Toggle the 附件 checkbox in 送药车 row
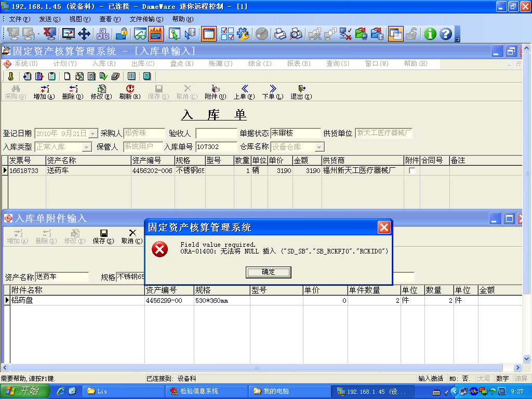The image size is (532, 399). 412,170
